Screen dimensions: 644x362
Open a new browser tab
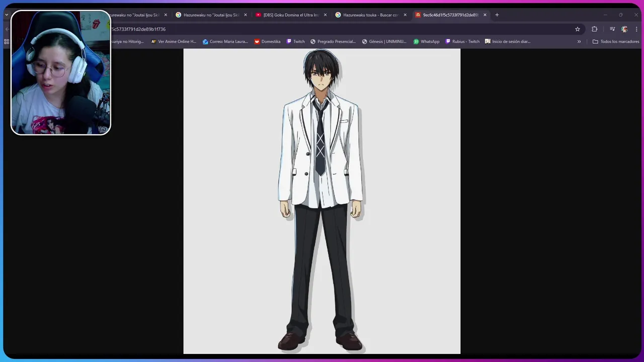click(497, 15)
